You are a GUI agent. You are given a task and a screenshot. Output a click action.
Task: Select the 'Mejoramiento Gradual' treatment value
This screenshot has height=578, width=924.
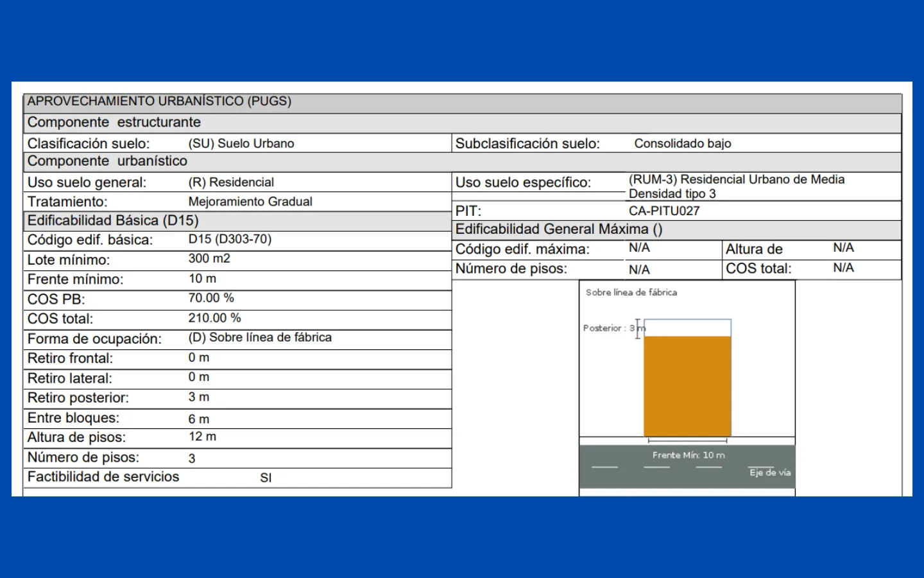250,202
